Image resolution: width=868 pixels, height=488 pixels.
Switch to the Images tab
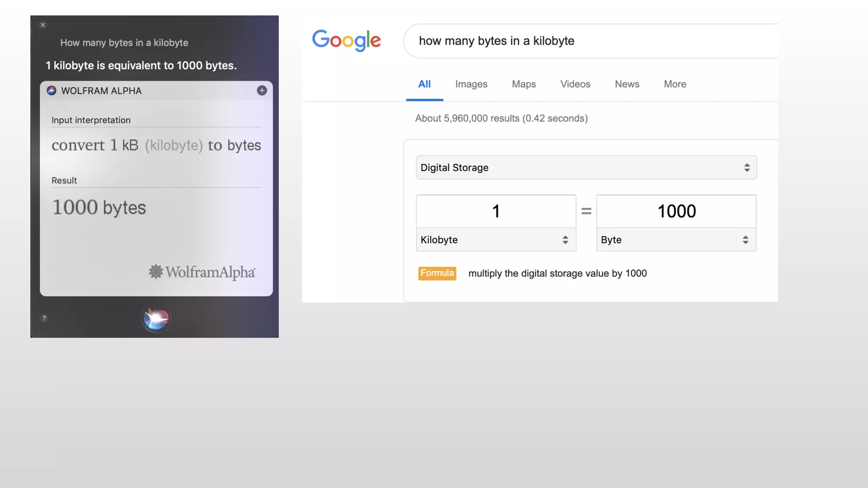tap(471, 84)
